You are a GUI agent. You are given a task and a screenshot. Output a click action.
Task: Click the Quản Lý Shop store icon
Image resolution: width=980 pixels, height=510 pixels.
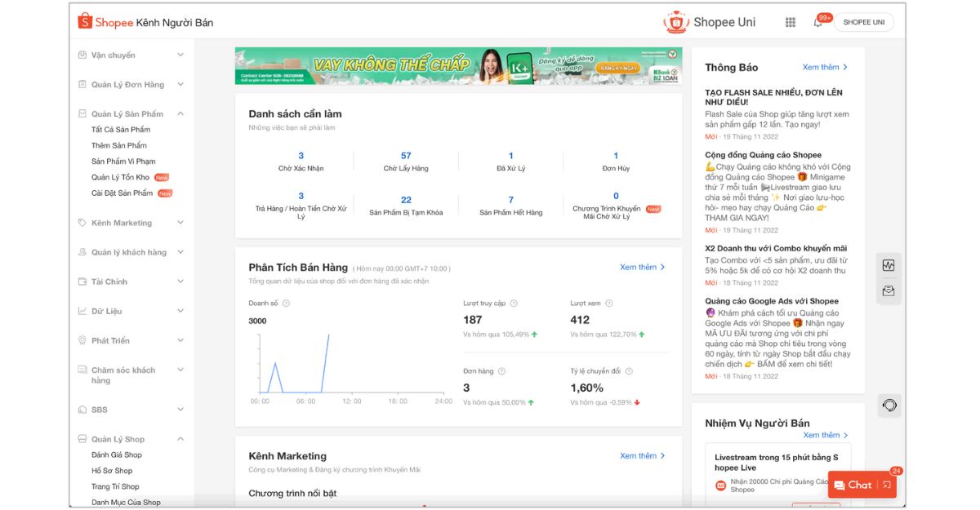tap(82, 439)
